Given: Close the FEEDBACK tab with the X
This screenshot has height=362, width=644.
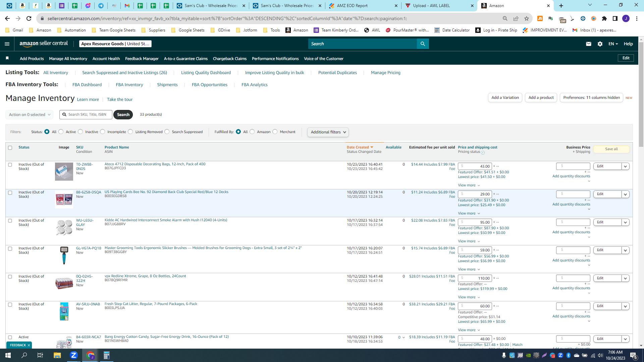Looking at the screenshot, I should pos(29,345).
